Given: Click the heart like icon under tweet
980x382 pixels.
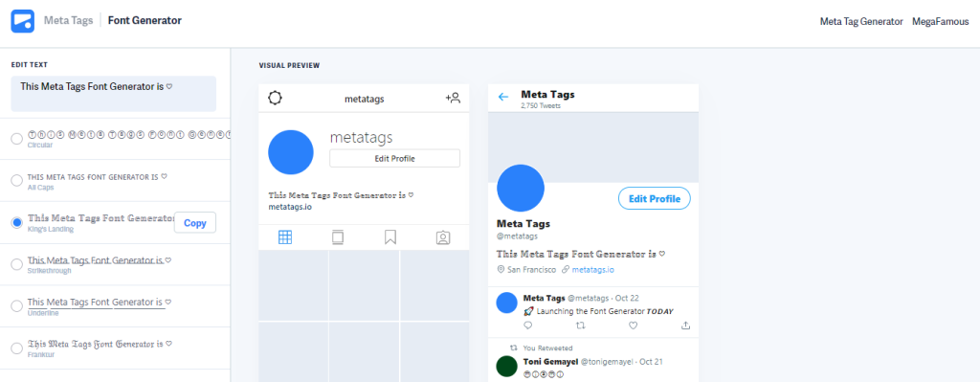Looking at the screenshot, I should pyautogui.click(x=633, y=326).
